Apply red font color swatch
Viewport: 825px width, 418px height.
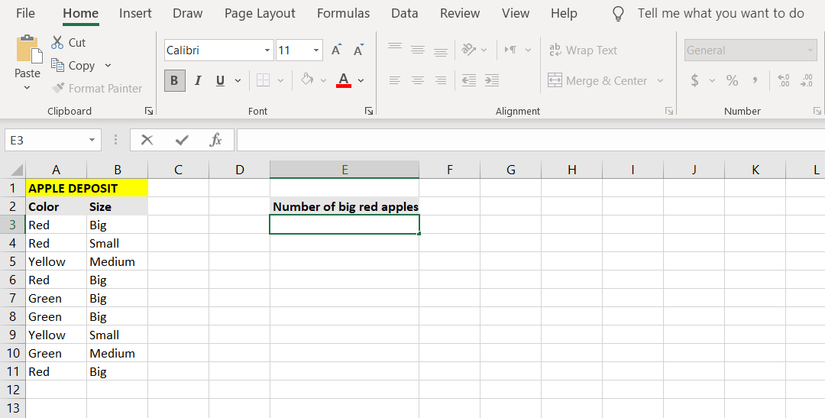click(x=344, y=81)
